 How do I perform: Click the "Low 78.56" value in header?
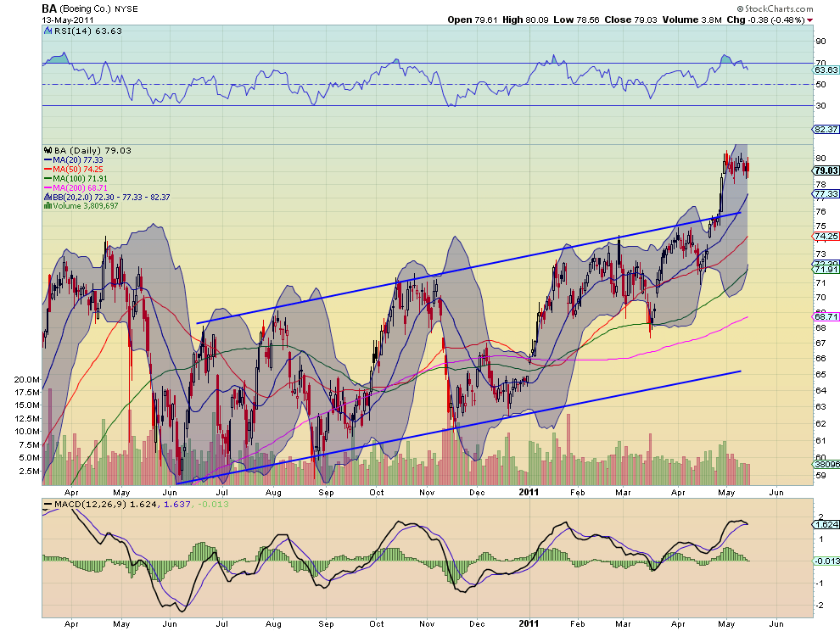click(x=576, y=20)
